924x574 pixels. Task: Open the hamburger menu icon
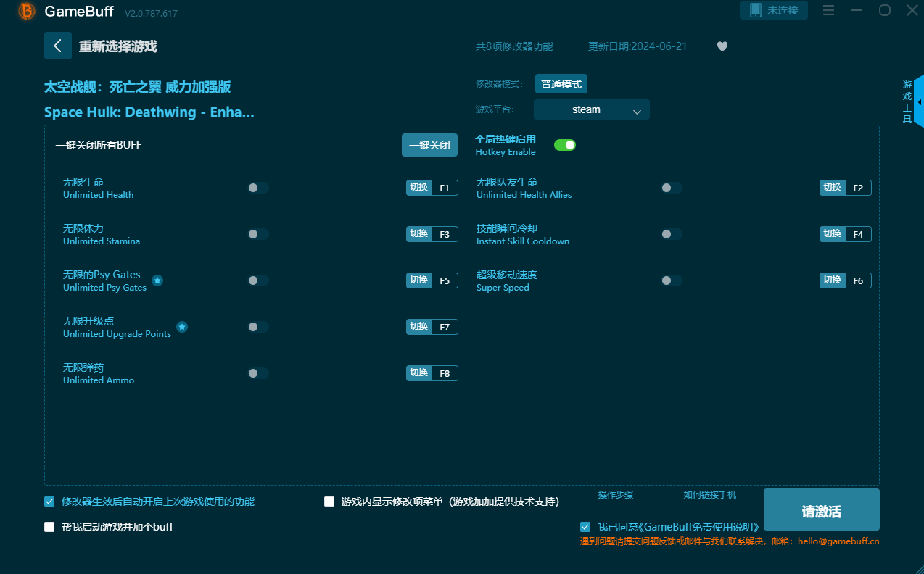[x=829, y=10]
